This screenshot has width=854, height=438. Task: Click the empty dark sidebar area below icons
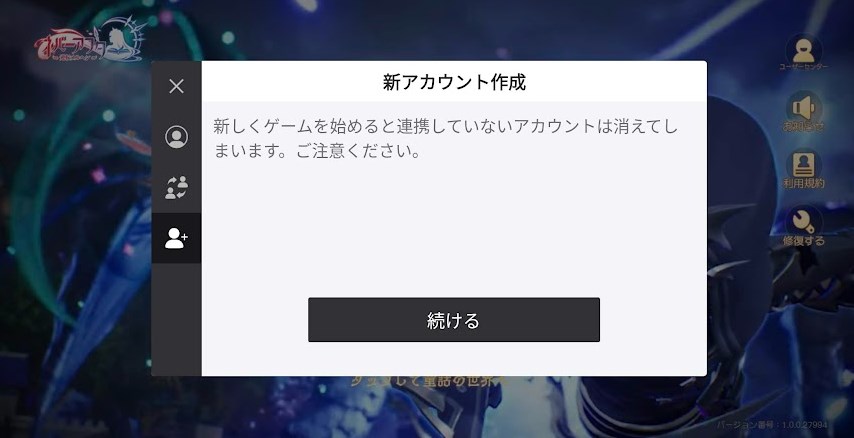(x=176, y=319)
